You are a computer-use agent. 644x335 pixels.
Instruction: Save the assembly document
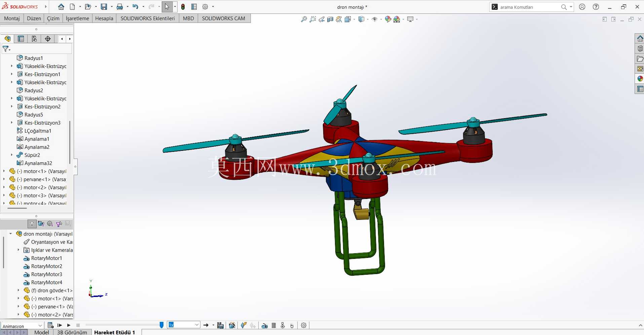tap(104, 7)
